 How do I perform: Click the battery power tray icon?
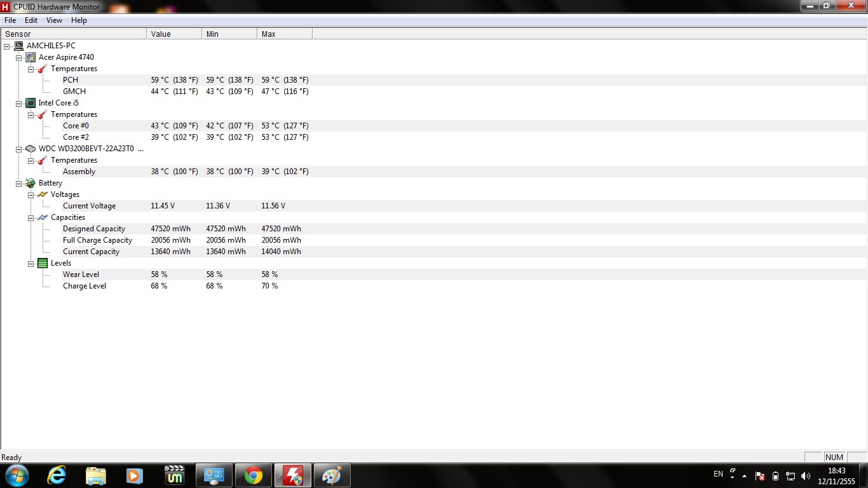click(775, 475)
